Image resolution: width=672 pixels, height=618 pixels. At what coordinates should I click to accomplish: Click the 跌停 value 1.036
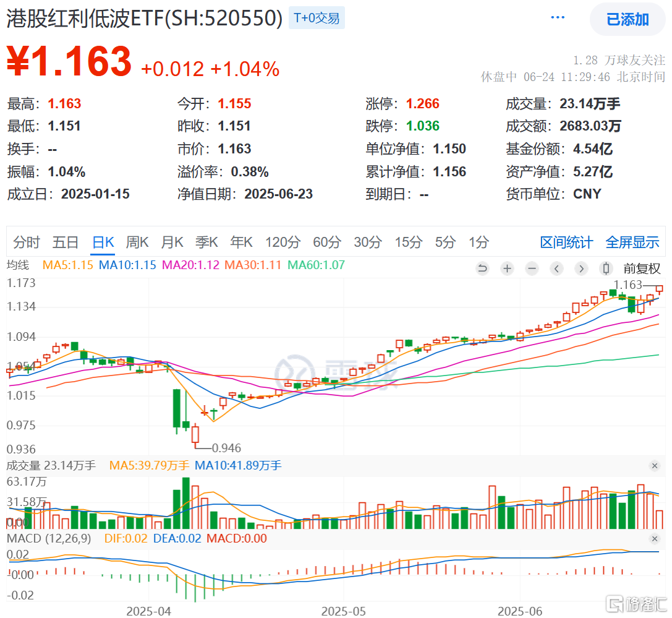click(423, 126)
